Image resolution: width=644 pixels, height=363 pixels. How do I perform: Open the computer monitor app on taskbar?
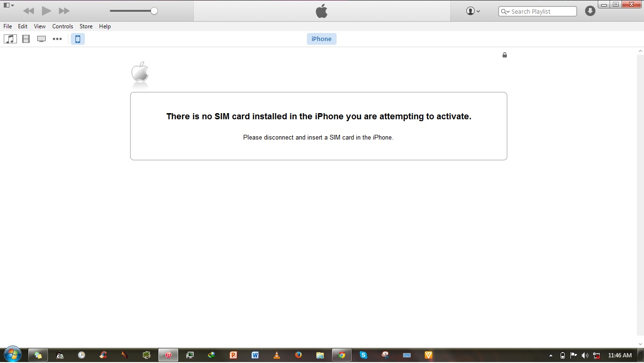coord(190,355)
